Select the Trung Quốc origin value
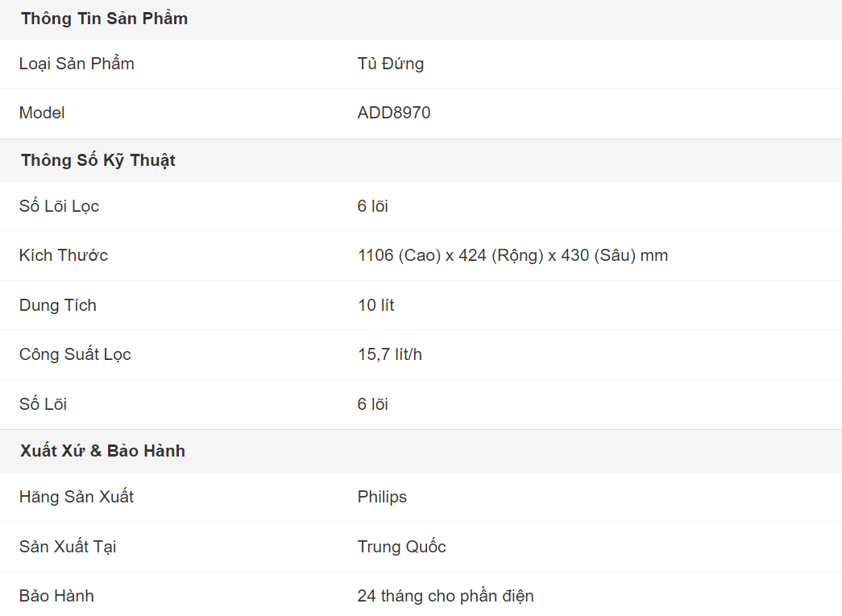 [x=401, y=547]
